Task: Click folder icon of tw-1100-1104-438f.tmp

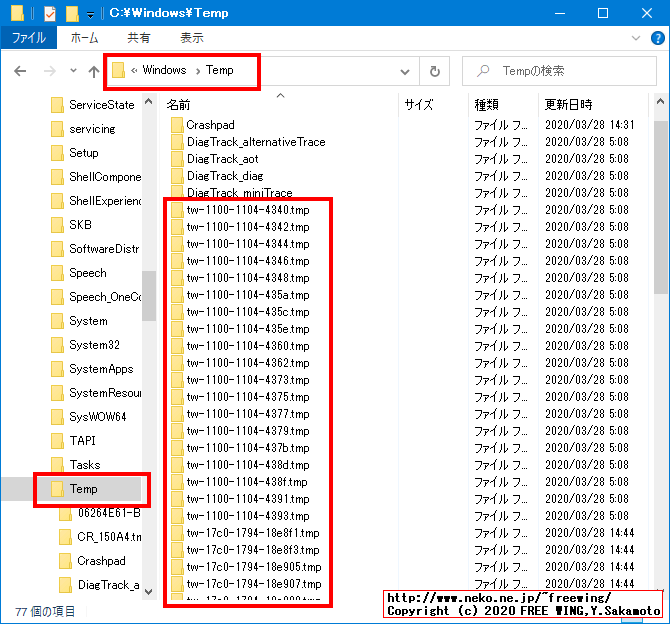Action: tap(177, 482)
